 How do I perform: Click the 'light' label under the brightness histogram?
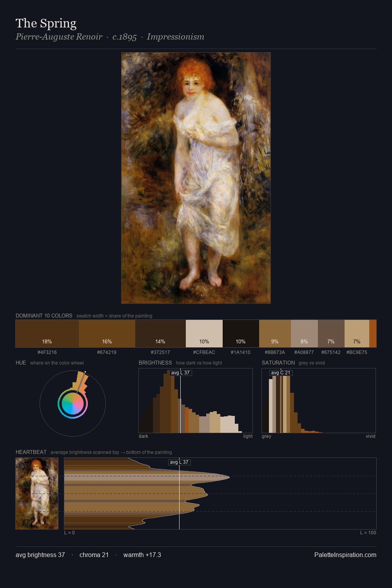pos(248,436)
